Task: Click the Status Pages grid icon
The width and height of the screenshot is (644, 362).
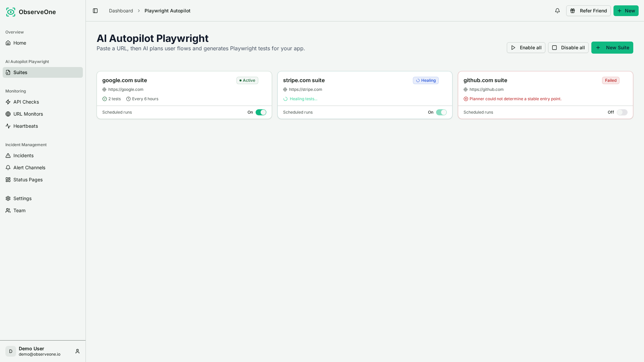Action: 8,180
